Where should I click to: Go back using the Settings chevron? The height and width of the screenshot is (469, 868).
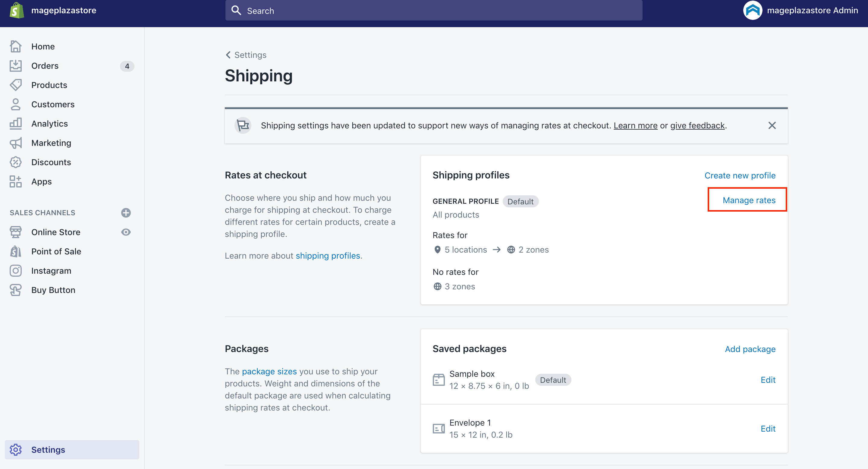coord(228,55)
